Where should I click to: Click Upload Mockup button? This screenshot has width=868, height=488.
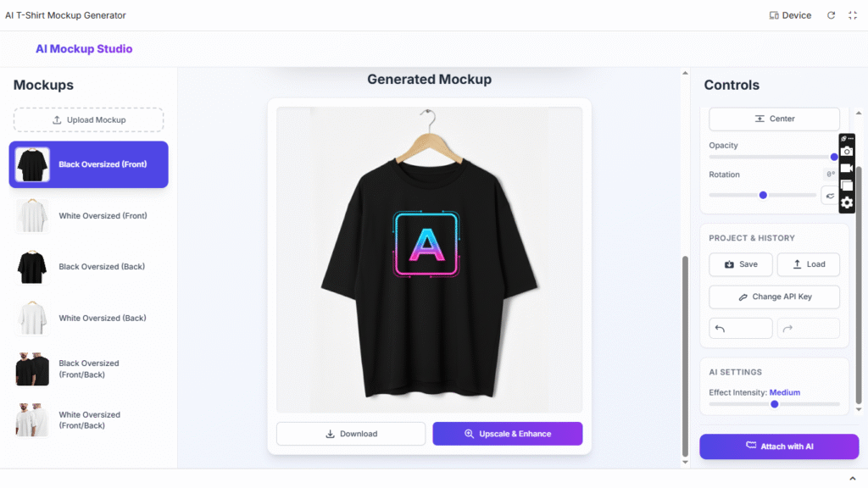pyautogui.click(x=88, y=120)
